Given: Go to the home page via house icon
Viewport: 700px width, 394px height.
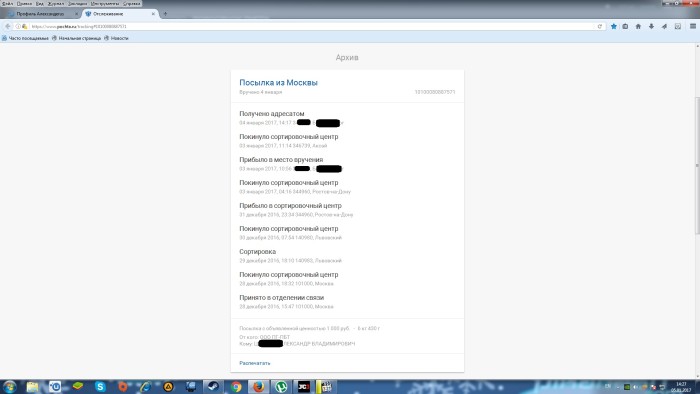Looking at the screenshot, I should pyautogui.click(x=638, y=26).
